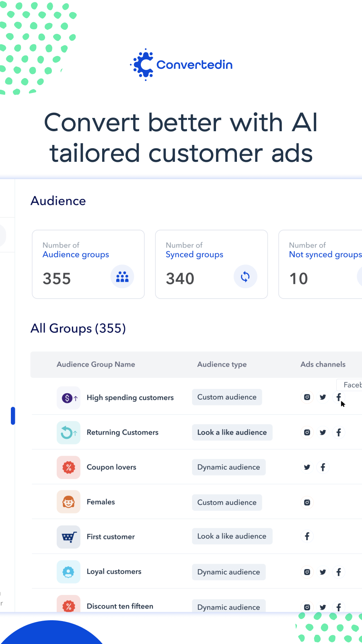Click the First customer cart icon
The height and width of the screenshot is (644, 362).
click(x=68, y=537)
